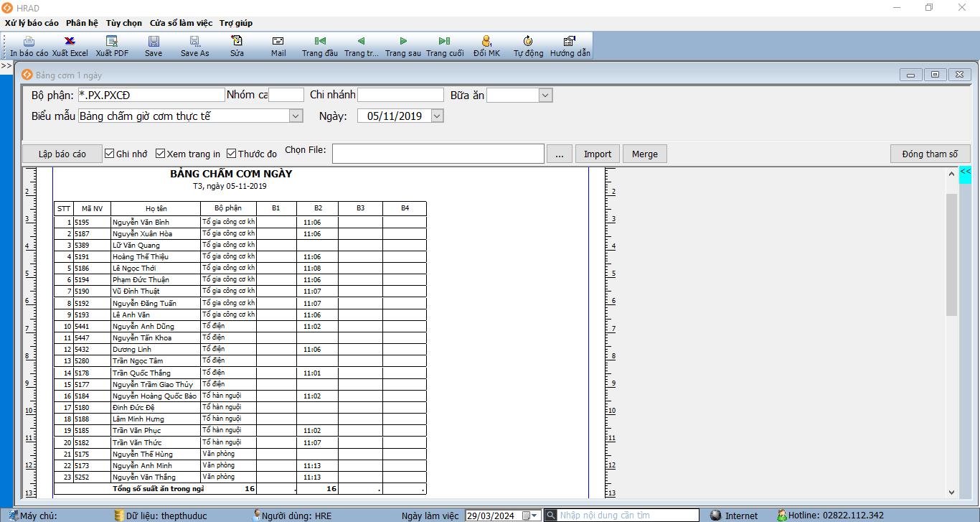Open the Hướng dẫn guide icon
This screenshot has width=980, height=522.
click(570, 42)
